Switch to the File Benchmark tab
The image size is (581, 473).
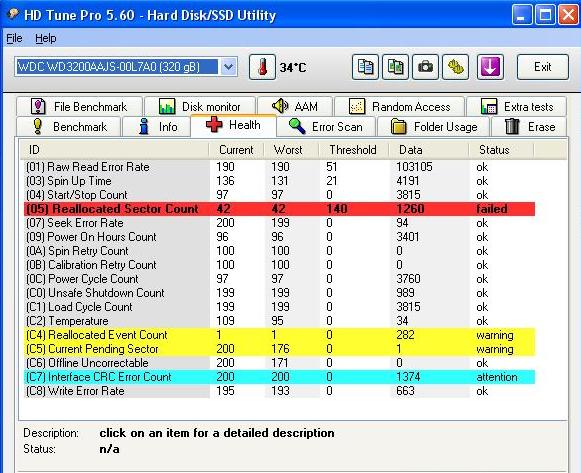point(79,107)
